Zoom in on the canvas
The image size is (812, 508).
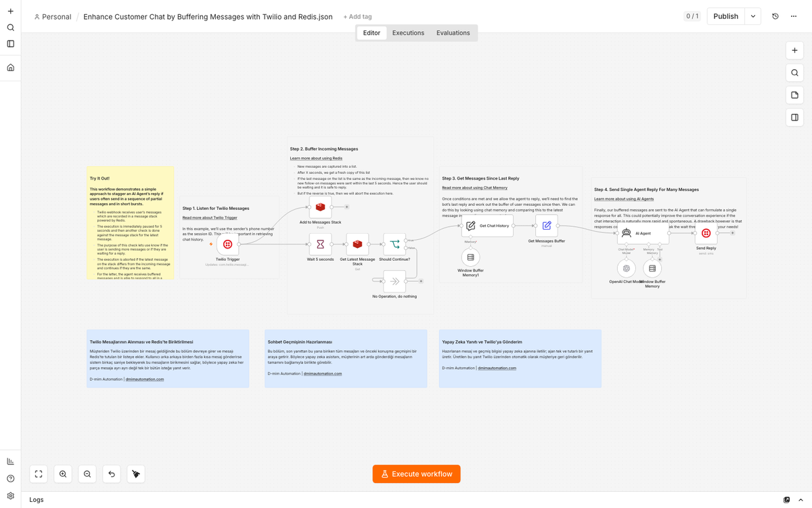click(x=63, y=474)
